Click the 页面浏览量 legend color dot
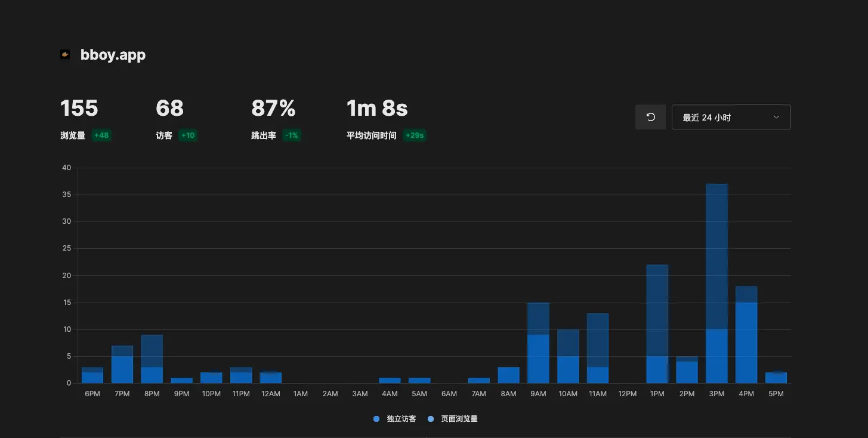The height and width of the screenshot is (438, 868). click(431, 419)
